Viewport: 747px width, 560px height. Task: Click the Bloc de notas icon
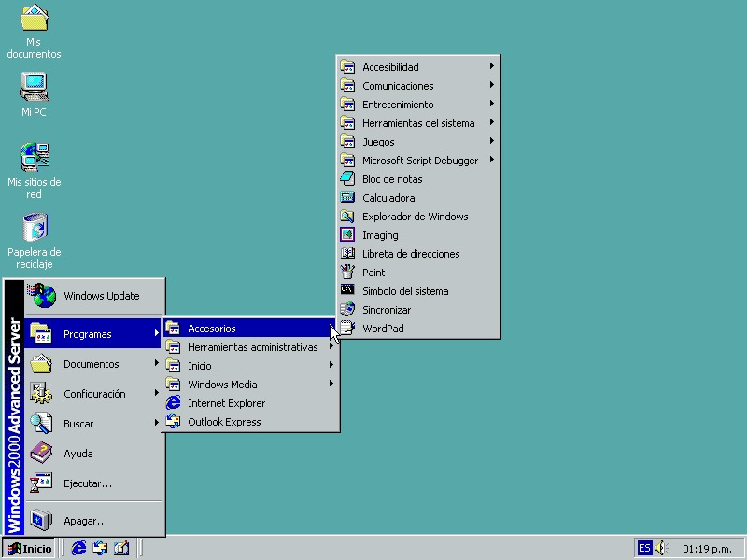[347, 178]
